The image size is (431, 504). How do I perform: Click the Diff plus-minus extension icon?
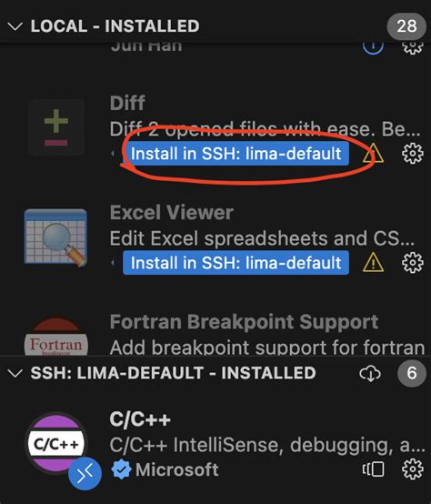[x=55, y=127]
